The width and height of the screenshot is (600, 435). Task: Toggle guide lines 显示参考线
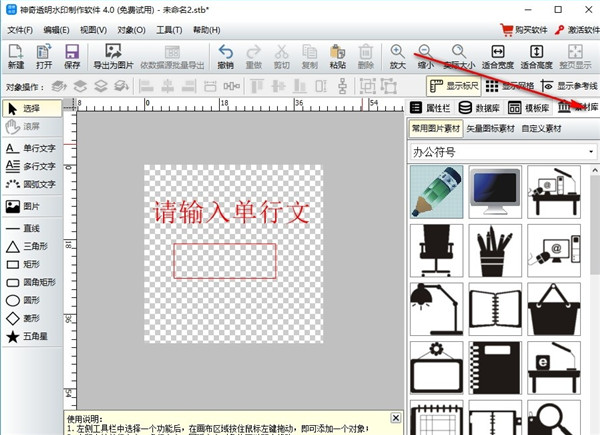point(569,86)
